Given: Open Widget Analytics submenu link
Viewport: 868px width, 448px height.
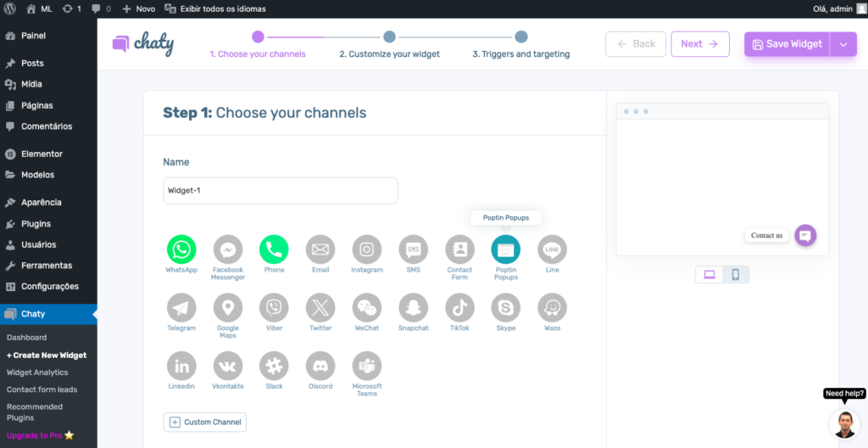Looking at the screenshot, I should 37,372.
